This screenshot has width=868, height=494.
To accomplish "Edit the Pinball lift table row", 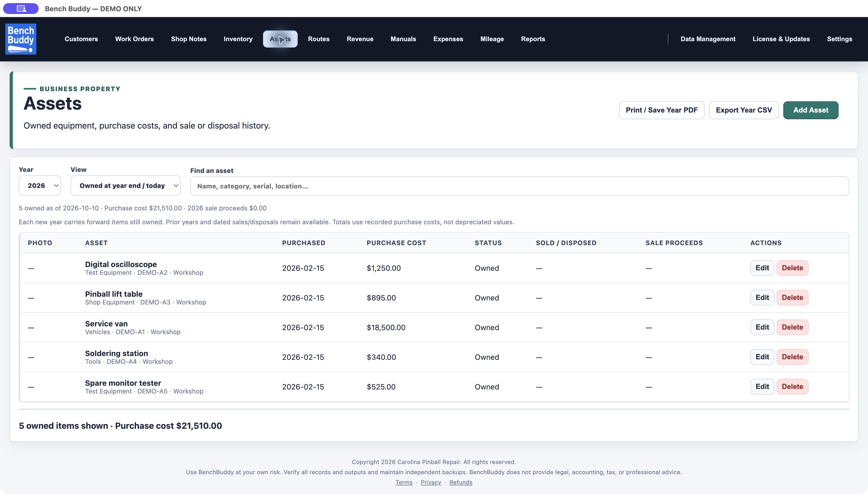I will point(762,298).
